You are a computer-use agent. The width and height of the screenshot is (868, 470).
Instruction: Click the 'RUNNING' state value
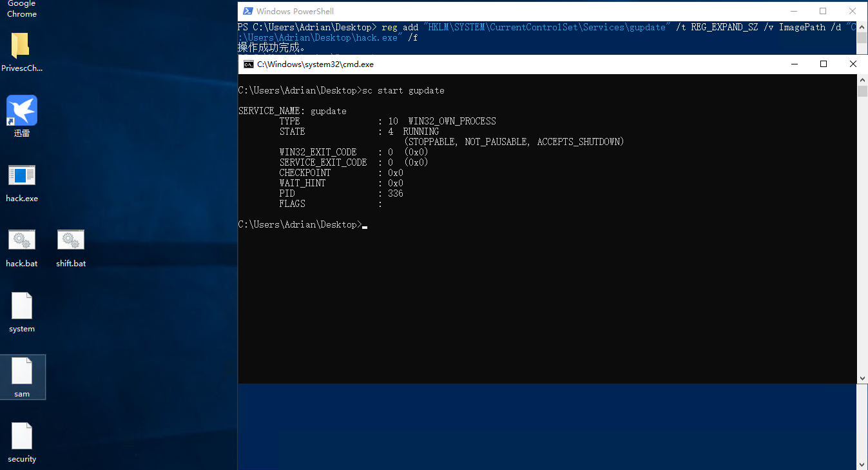pos(421,132)
